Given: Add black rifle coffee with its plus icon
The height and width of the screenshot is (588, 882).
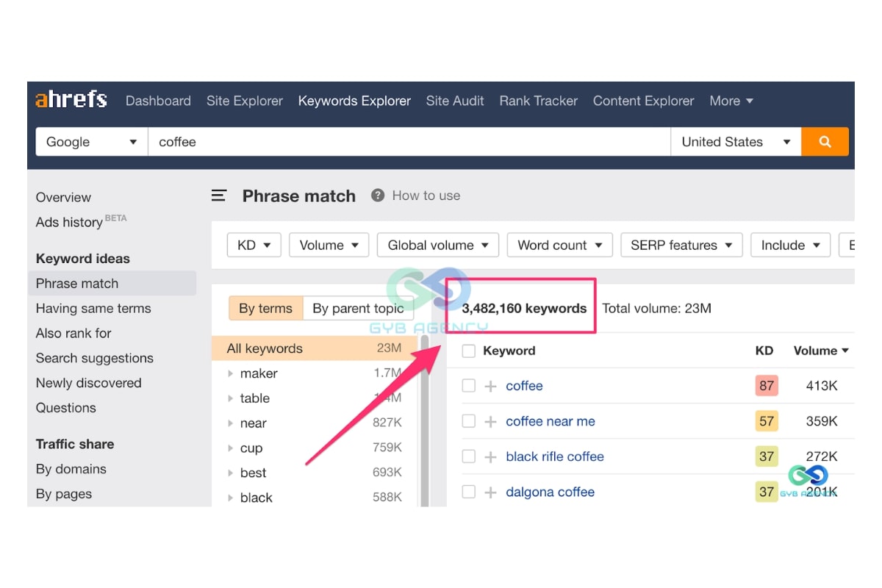Looking at the screenshot, I should [x=491, y=456].
